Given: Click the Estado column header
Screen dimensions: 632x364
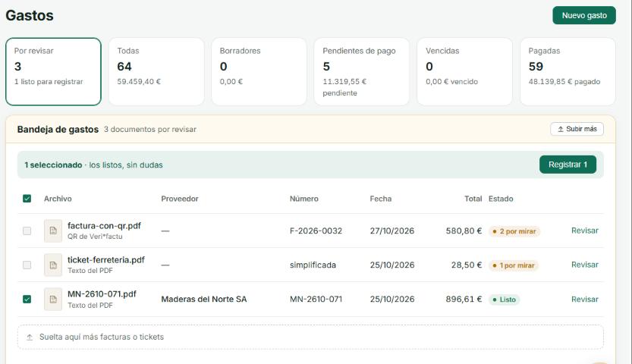Looking at the screenshot, I should coord(501,199).
